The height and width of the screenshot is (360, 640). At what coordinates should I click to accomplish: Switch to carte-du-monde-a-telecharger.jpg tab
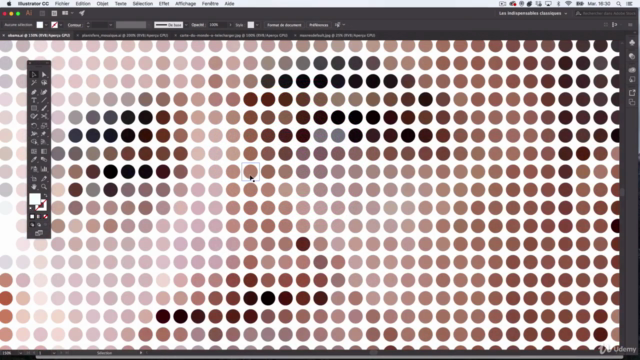click(233, 36)
